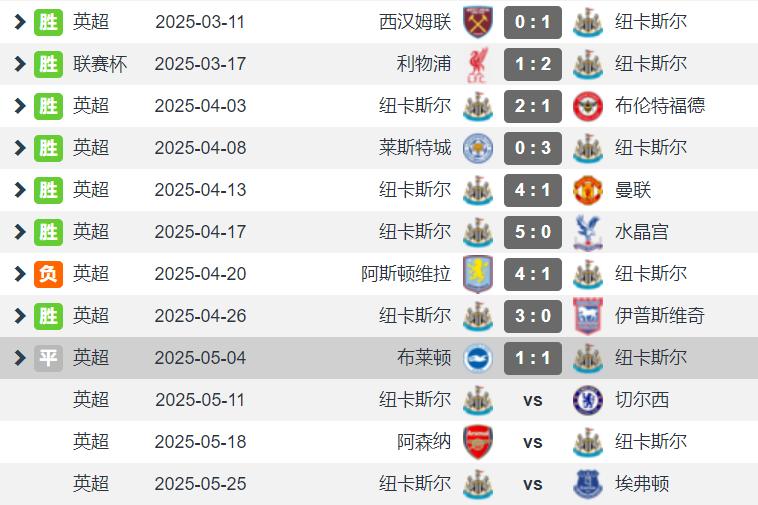The image size is (758, 505).
Task: Expand the 2025-04-20 Aston Villa match row
Action: (20, 274)
